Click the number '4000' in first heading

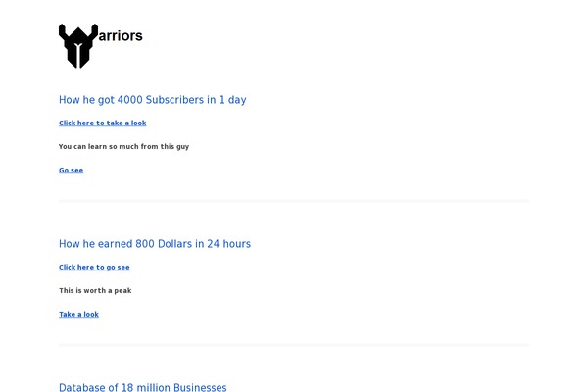click(x=129, y=100)
